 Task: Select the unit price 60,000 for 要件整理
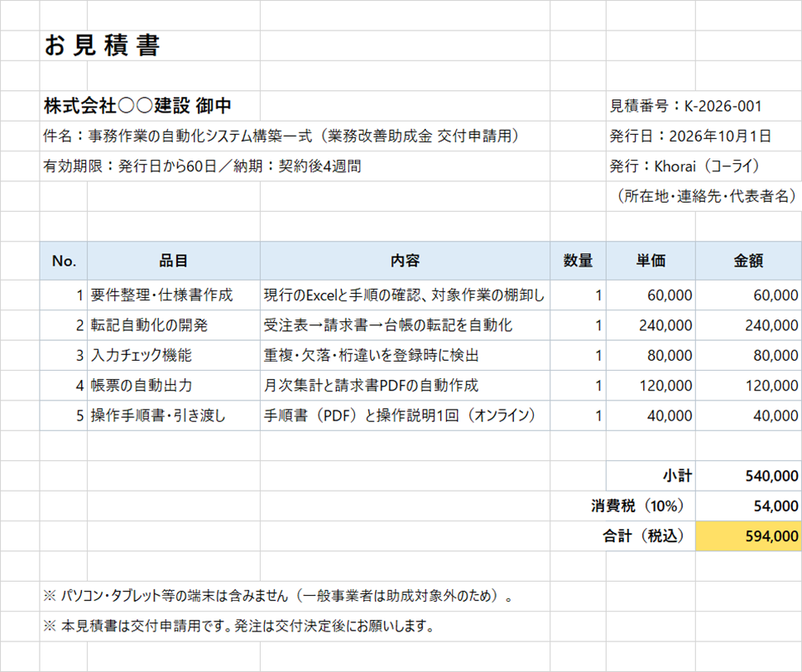click(x=651, y=295)
